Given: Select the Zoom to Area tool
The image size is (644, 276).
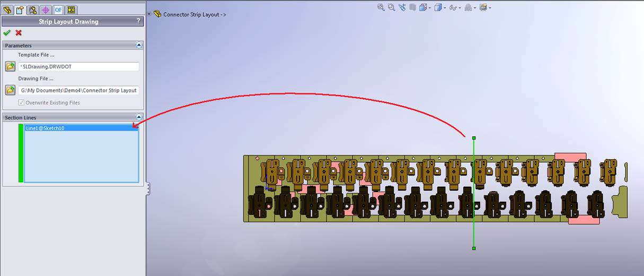Looking at the screenshot, I should click(392, 7).
